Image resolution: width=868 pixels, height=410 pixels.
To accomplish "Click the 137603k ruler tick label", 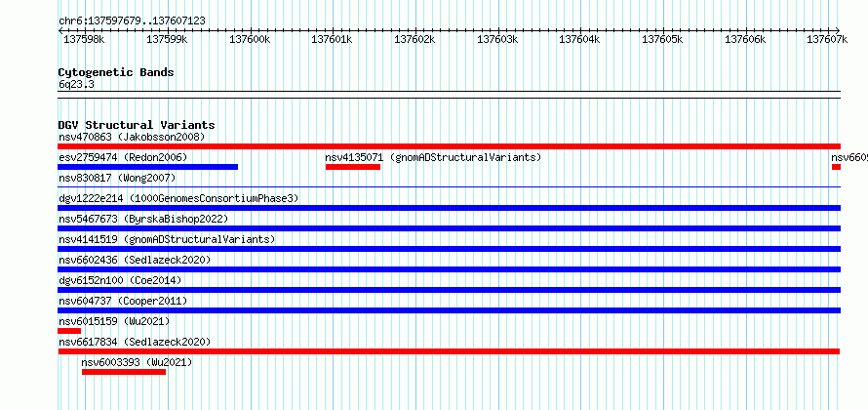I will click(x=497, y=39).
